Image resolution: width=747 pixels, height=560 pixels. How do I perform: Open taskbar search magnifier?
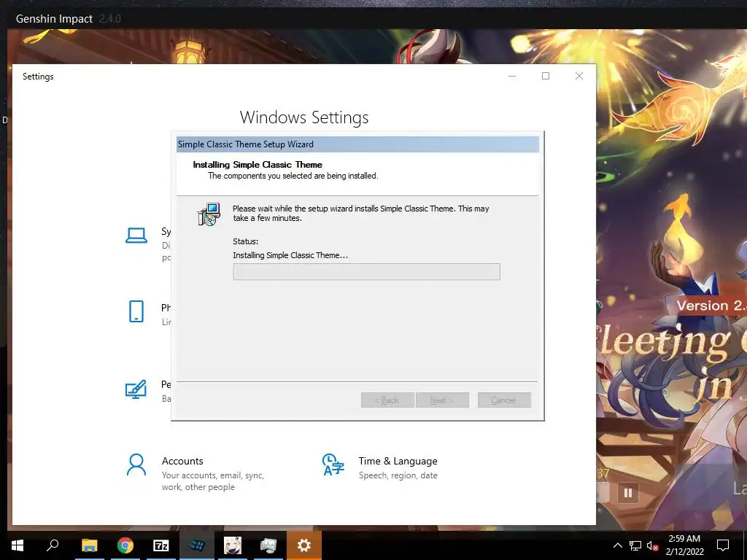pos(53,545)
